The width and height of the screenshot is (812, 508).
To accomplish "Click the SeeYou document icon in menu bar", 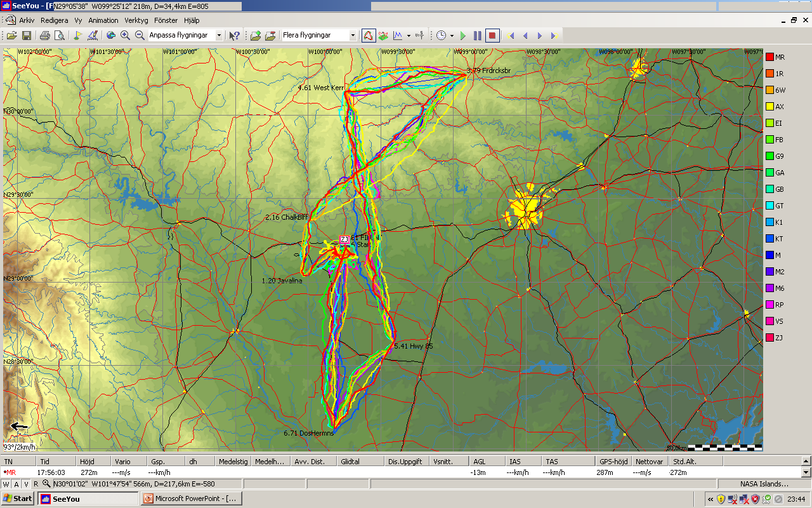I will pyautogui.click(x=10, y=20).
